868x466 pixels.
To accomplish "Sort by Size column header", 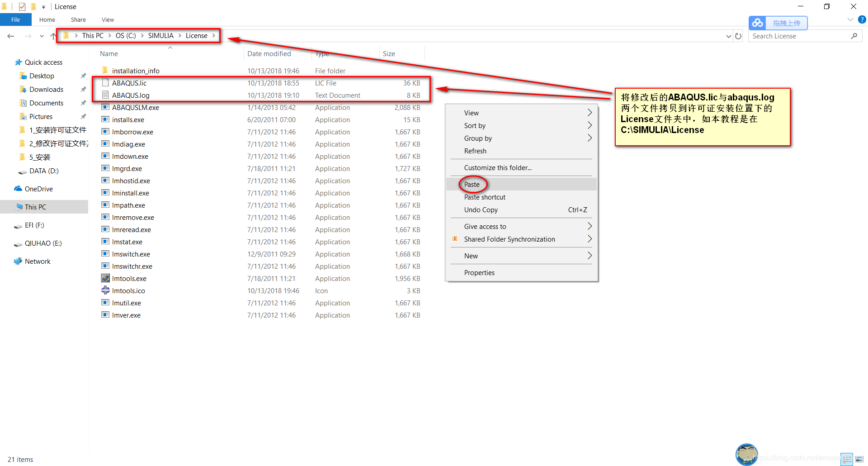I will 389,54.
